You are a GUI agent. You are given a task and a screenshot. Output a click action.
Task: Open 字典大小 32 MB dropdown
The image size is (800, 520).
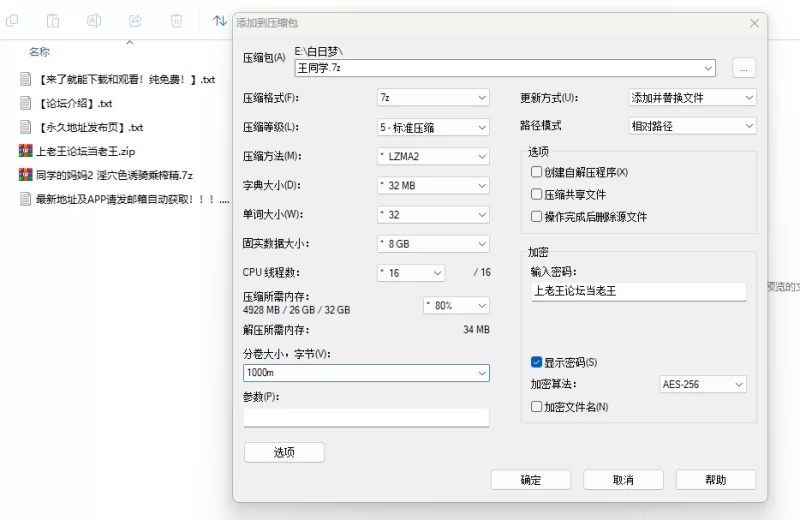[x=433, y=186]
